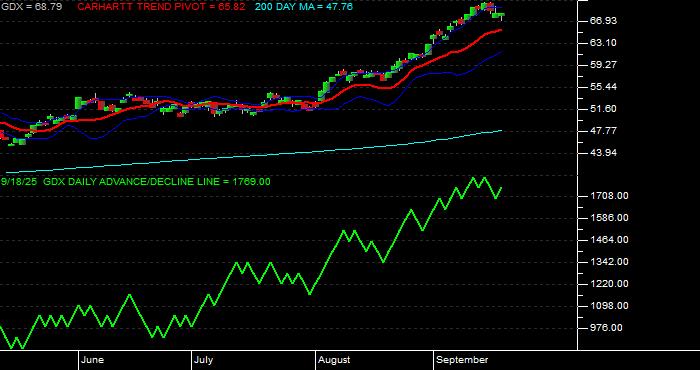Select the CARHARTT TREND PIVOT = 65.82 label
The height and width of the screenshot is (370, 700).
(161, 7)
